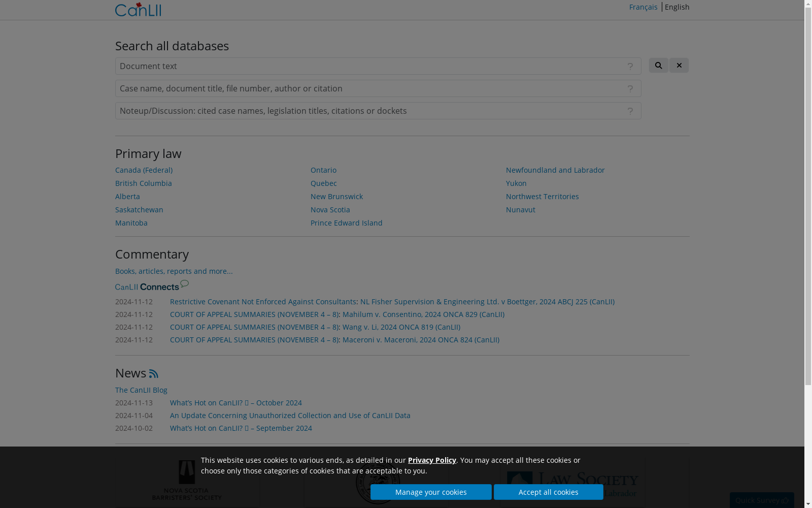Open What's Hot on CanLII October 2024

coord(236,403)
